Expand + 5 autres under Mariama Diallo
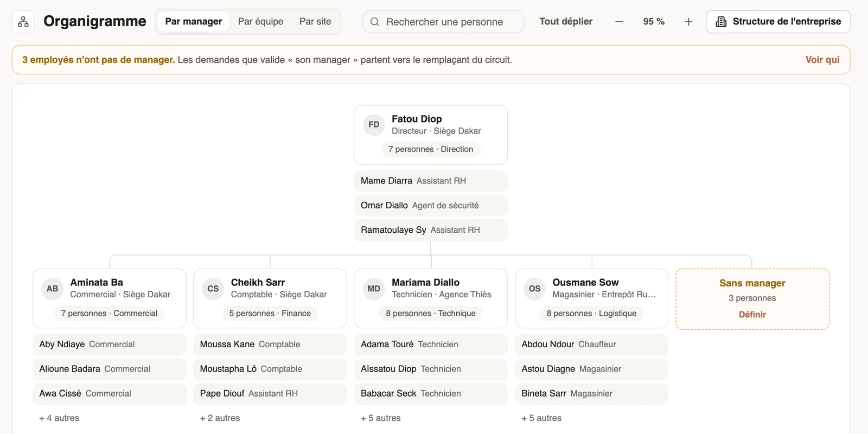The width and height of the screenshot is (868, 434). 381,418
